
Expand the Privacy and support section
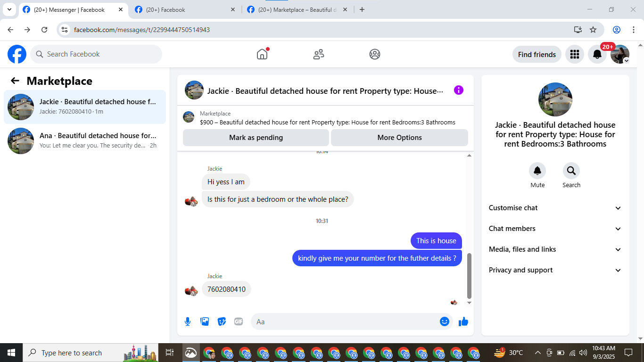pos(555,270)
